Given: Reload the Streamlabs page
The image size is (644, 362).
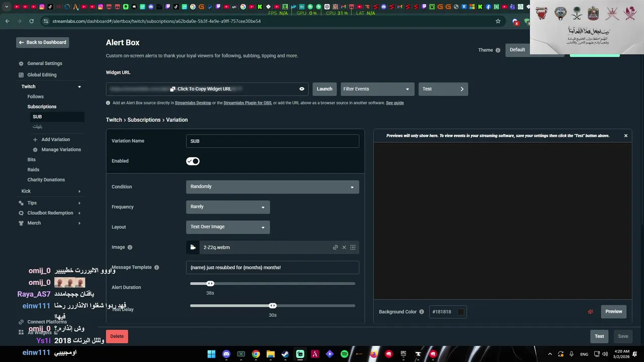Looking at the screenshot, I should point(31,21).
